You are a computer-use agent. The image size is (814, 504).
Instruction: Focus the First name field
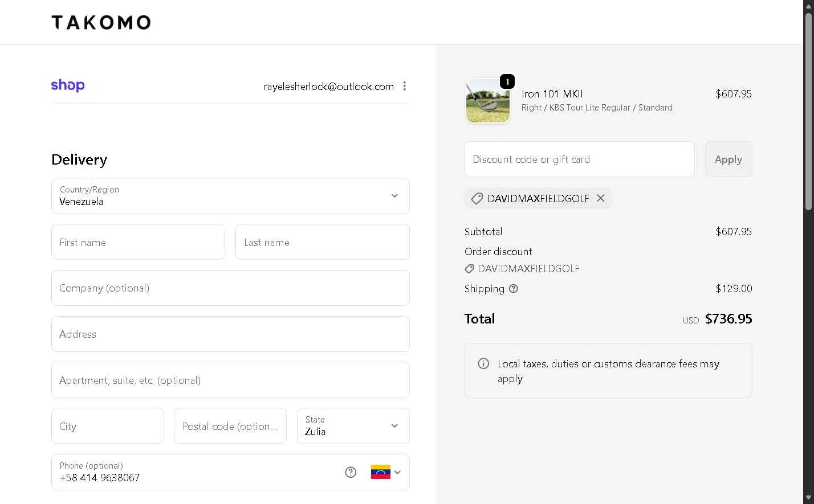coord(138,242)
